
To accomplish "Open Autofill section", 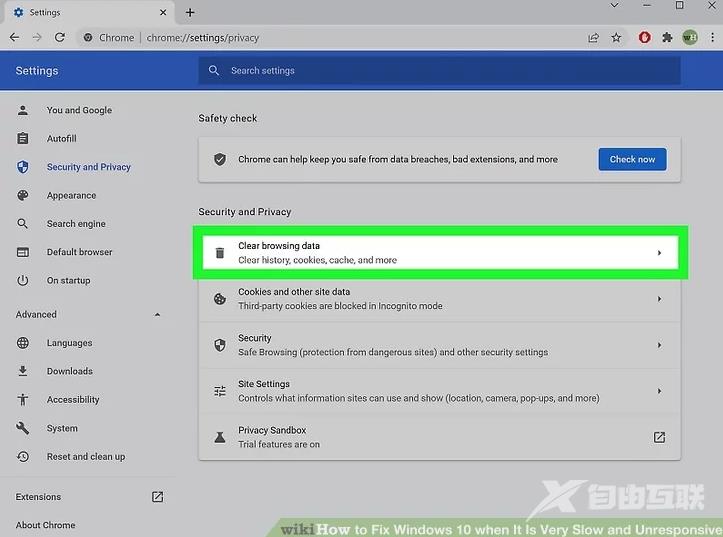I will click(61, 138).
